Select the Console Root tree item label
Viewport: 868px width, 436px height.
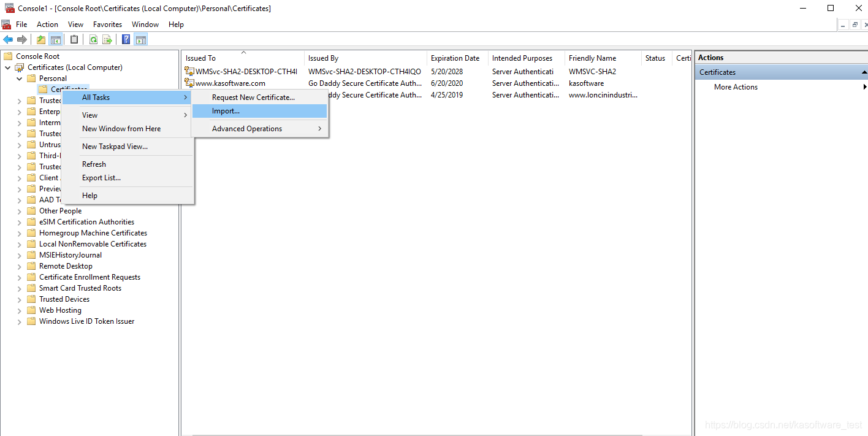(x=37, y=56)
